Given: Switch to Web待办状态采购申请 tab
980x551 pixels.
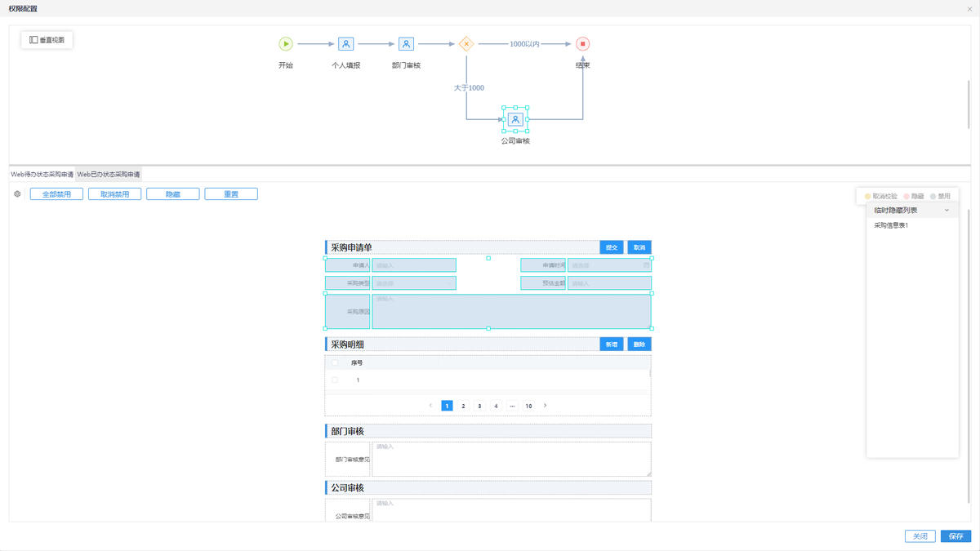Looking at the screenshot, I should [42, 175].
